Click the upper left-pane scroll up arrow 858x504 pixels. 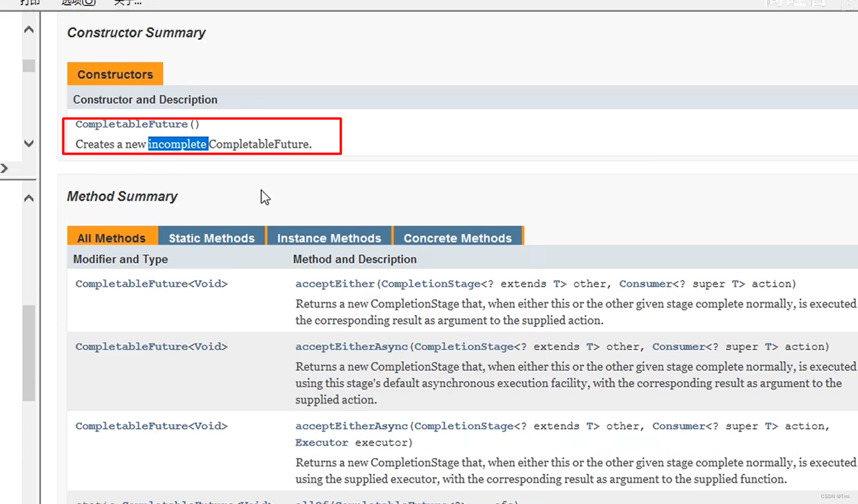pos(29,29)
